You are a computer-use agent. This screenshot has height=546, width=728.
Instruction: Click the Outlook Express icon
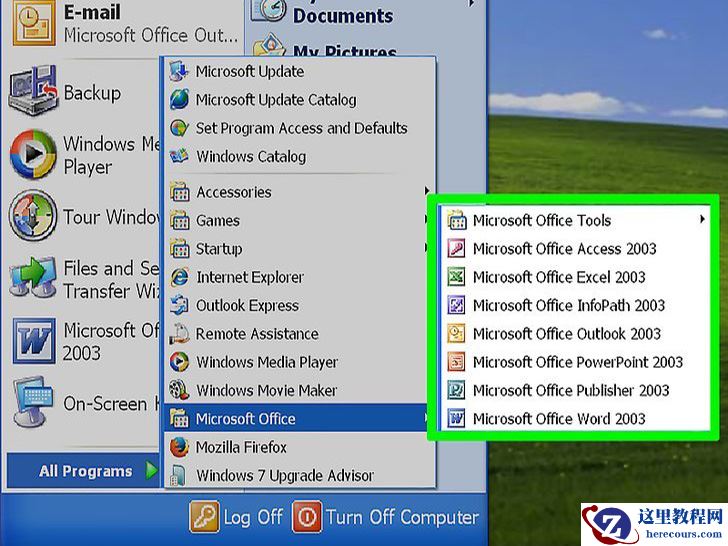click(179, 306)
